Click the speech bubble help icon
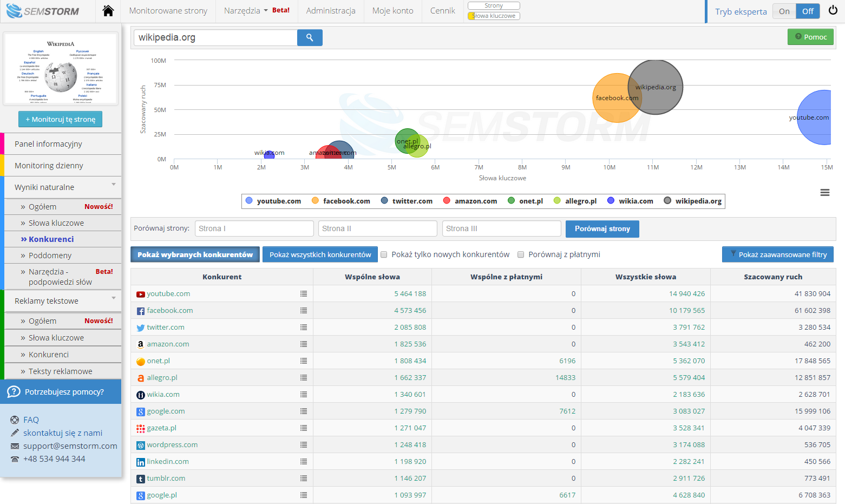This screenshot has width=845, height=504. pyautogui.click(x=14, y=392)
